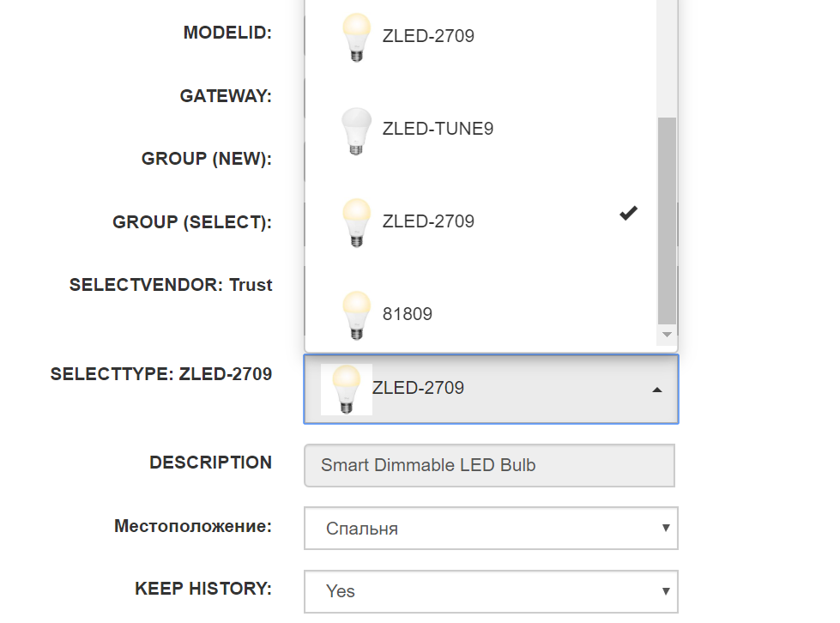The image size is (840, 623).
Task: Click the arrow of the Спальня dropdown
Action: click(x=665, y=528)
